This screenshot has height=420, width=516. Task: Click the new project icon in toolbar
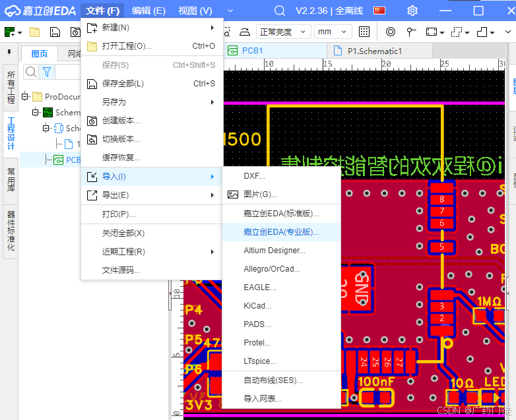coord(9,32)
